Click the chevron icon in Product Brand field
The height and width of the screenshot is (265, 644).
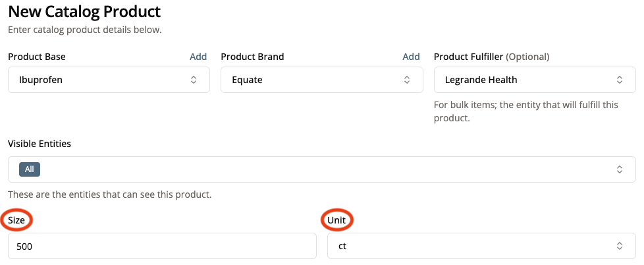(406, 80)
